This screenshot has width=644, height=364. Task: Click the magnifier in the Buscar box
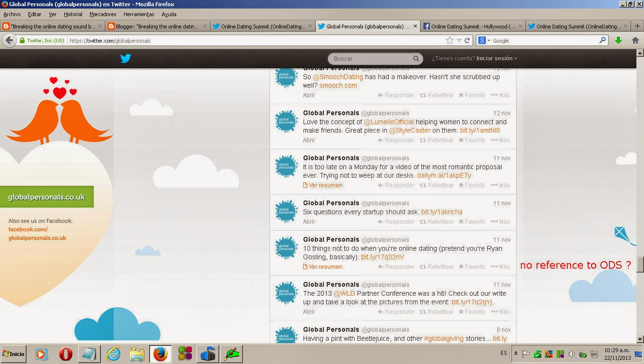pos(416,59)
